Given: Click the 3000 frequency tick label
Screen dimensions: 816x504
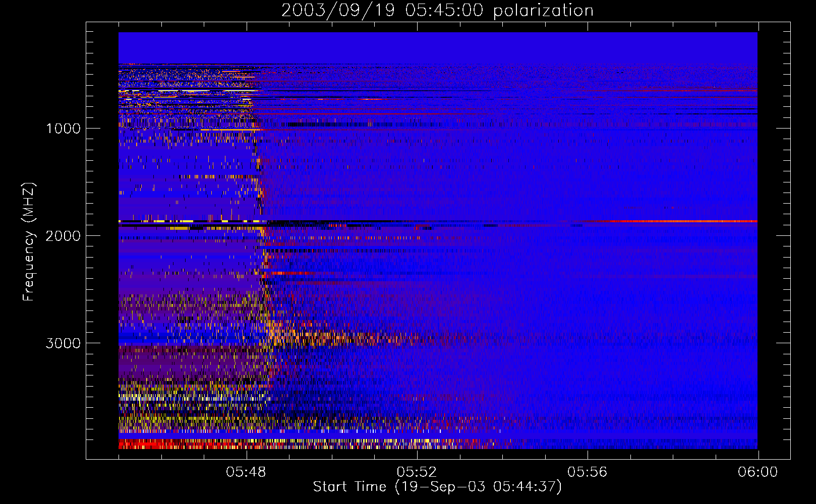Looking at the screenshot, I should point(63,343).
